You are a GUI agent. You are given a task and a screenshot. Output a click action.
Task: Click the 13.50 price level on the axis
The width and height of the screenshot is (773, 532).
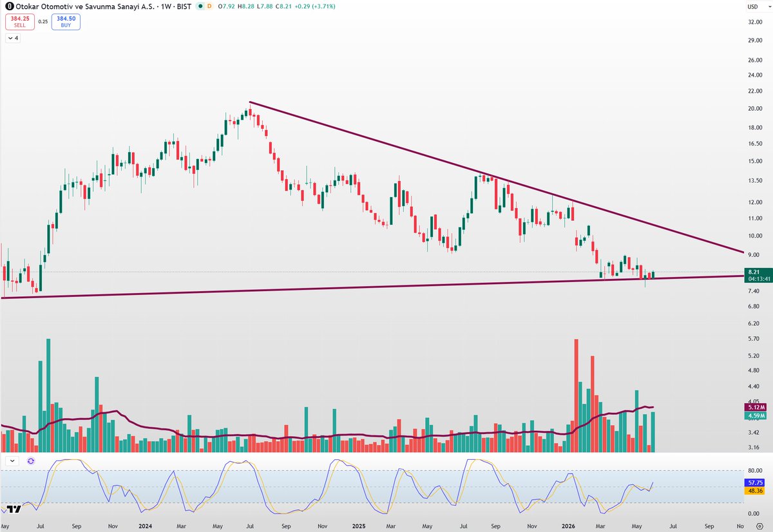(x=755, y=181)
